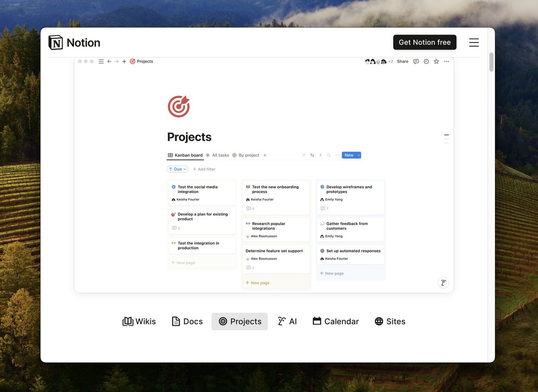This screenshot has width=538, height=392.
Task: Add a view with the plus icon
Action: tap(265, 155)
